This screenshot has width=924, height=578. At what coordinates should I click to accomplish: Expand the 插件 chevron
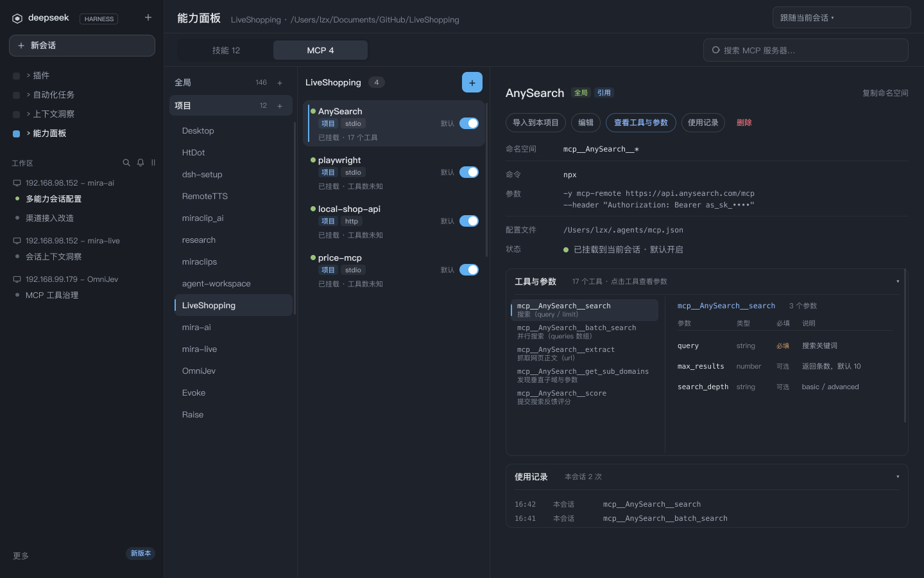click(x=28, y=76)
